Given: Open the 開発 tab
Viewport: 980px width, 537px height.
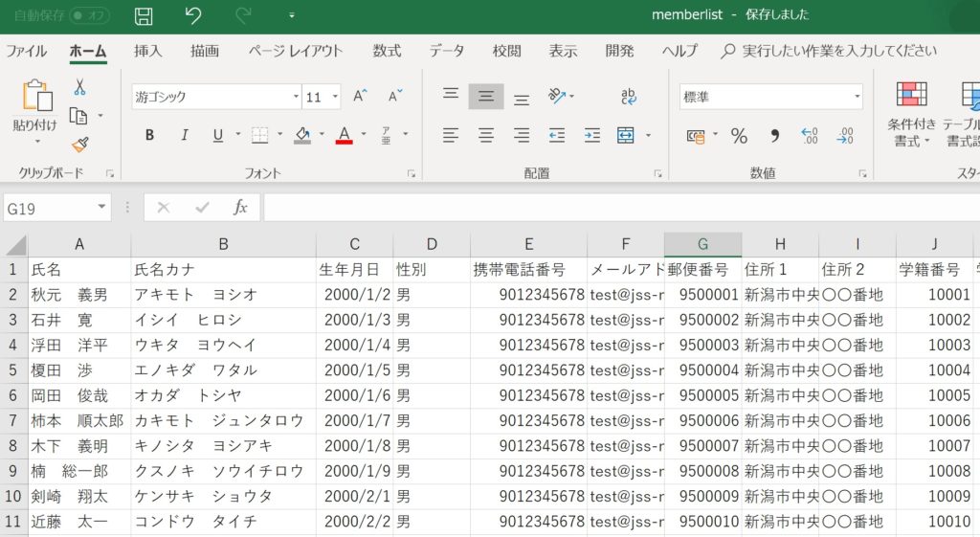Looking at the screenshot, I should [x=619, y=51].
